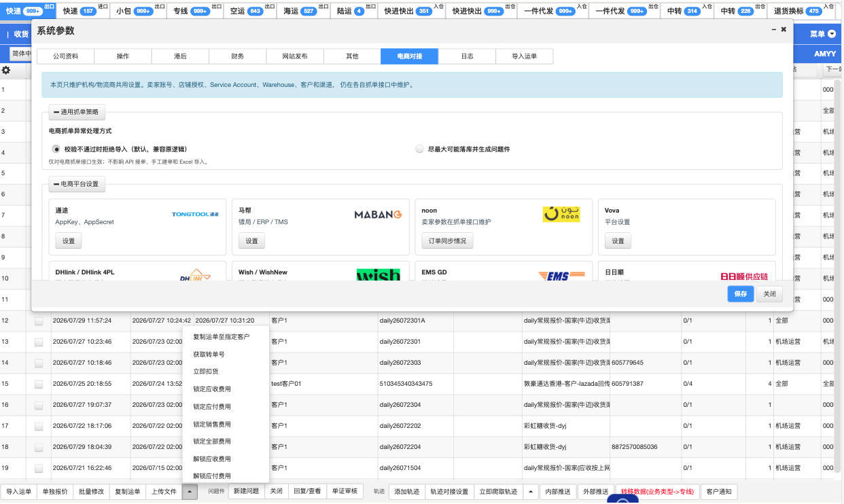Click the 日日顺供应链 logo
Viewport: 844px width, 504px height.
point(744,276)
